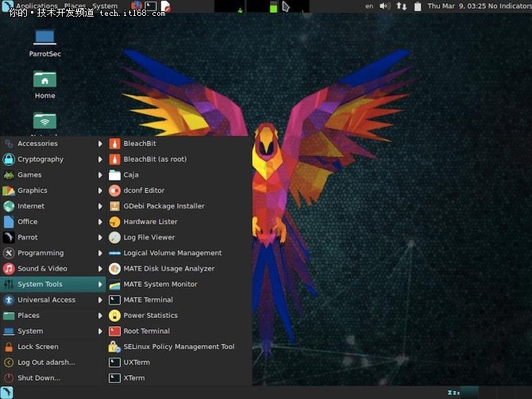
Task: Expand the Universal Access submenu arrow
Action: click(100, 300)
